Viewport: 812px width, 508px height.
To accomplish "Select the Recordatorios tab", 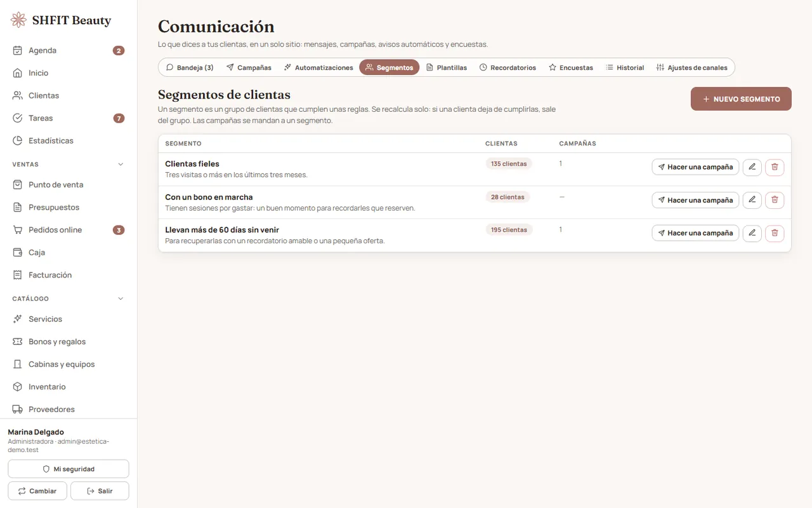I will (x=507, y=67).
